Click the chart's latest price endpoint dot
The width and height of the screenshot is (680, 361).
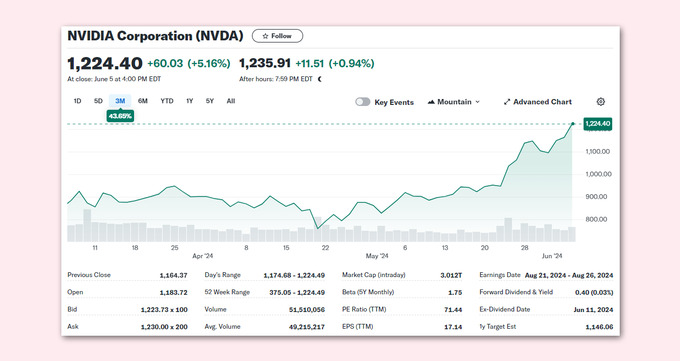pos(573,124)
